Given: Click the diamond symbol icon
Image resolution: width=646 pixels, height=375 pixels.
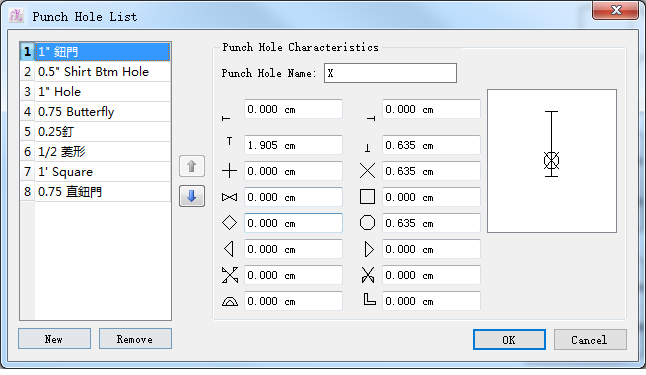Looking at the screenshot, I should pos(229,223).
